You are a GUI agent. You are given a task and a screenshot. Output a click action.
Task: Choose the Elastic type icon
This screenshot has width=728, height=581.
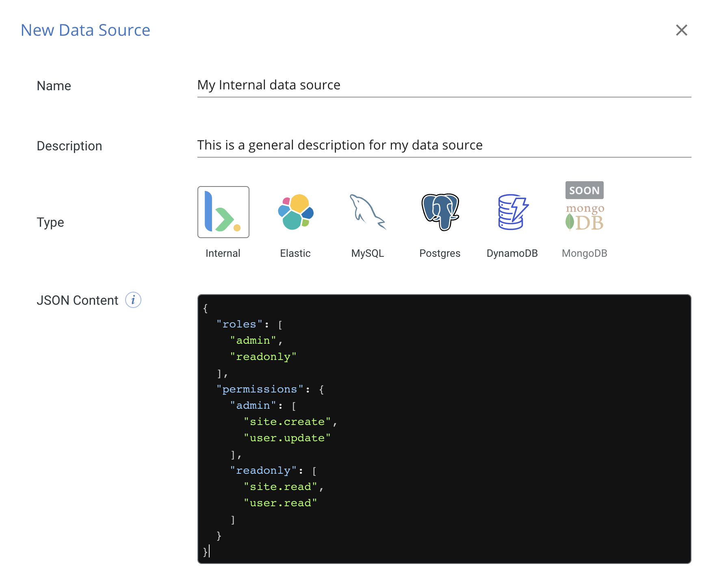pyautogui.click(x=295, y=212)
